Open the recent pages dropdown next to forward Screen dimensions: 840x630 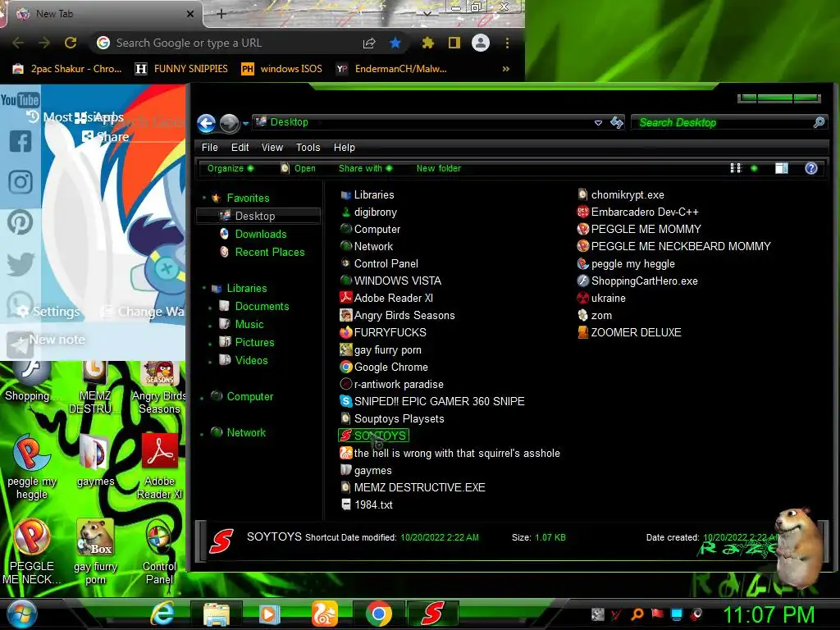click(245, 124)
